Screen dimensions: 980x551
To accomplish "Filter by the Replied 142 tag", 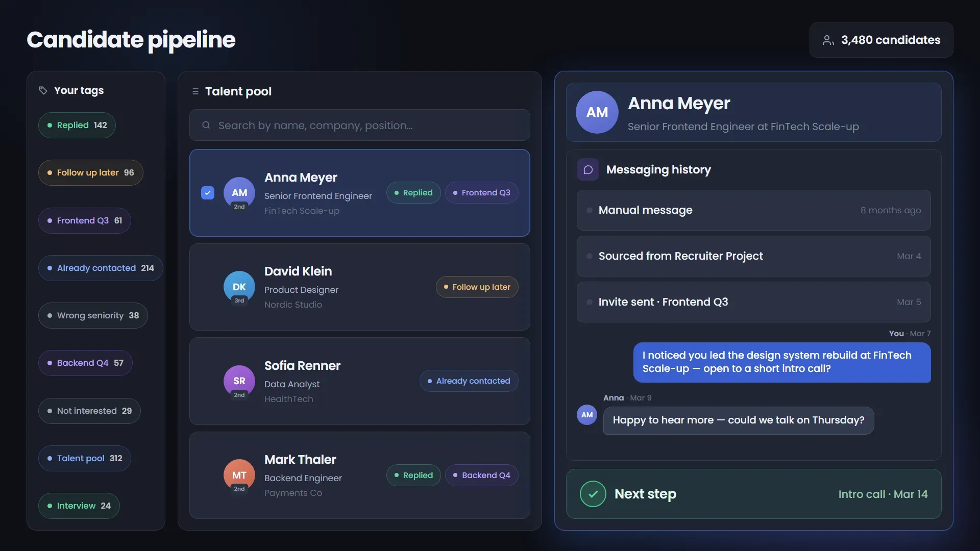I will coord(77,125).
